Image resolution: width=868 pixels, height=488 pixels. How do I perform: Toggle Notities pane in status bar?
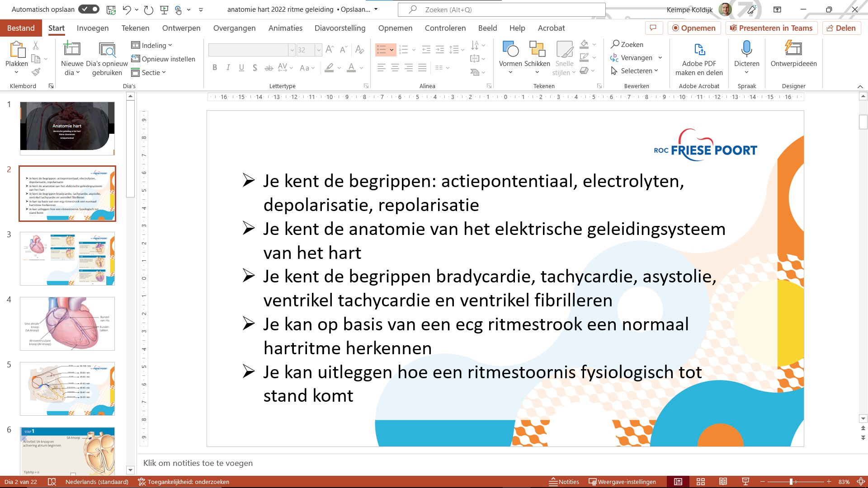[564, 482]
